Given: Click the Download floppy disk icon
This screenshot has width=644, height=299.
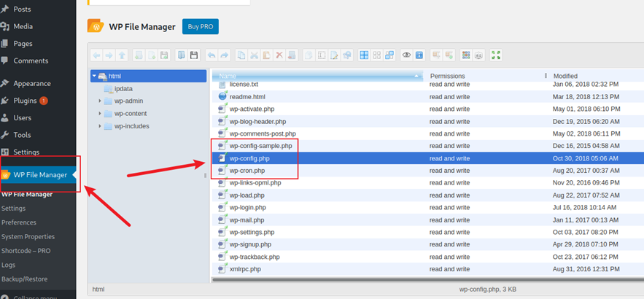Looking at the screenshot, I should click(194, 55).
